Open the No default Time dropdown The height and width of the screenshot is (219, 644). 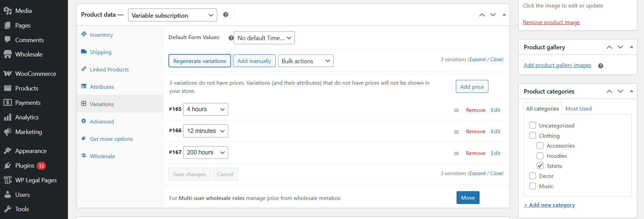tap(264, 38)
